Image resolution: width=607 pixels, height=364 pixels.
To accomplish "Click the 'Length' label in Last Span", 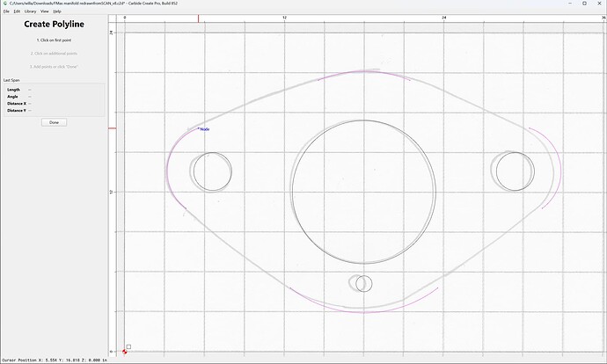I will [13, 90].
